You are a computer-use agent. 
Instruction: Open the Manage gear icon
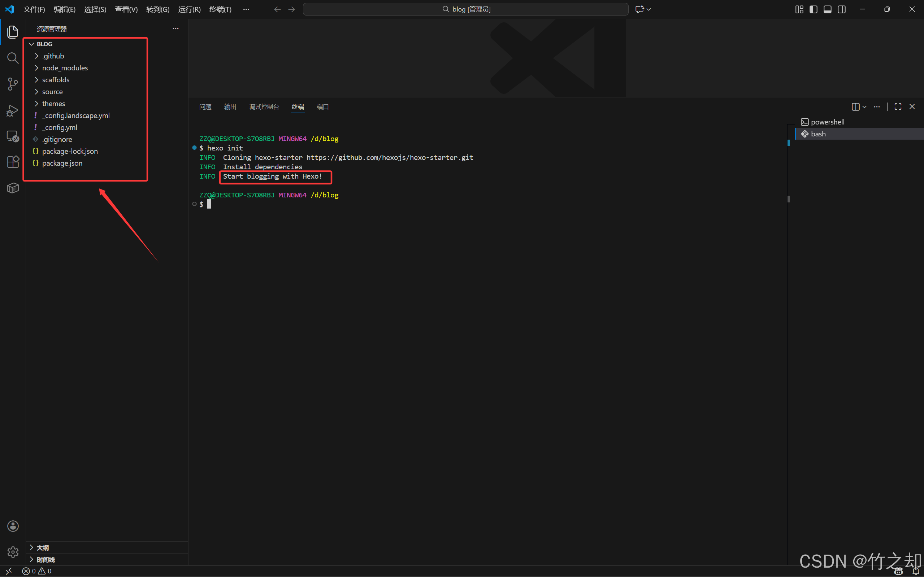pos(13,552)
